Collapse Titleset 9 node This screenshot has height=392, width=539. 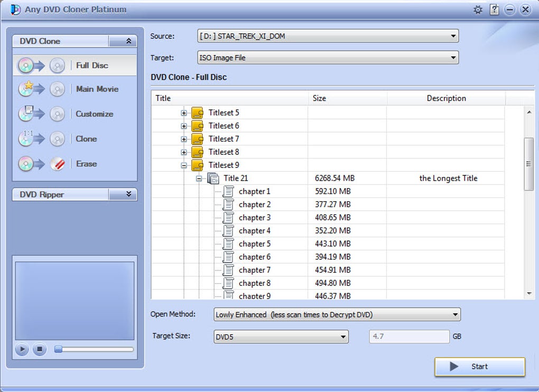184,165
